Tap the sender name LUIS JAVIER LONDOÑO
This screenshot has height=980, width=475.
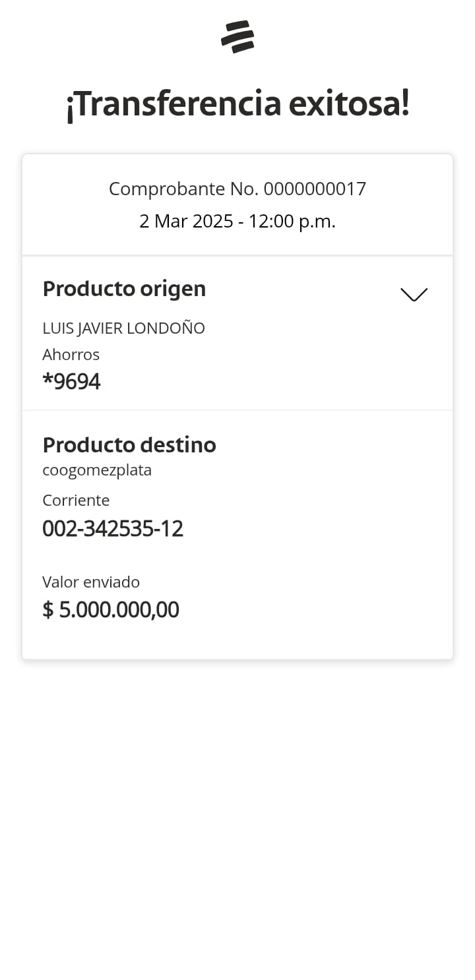123,328
